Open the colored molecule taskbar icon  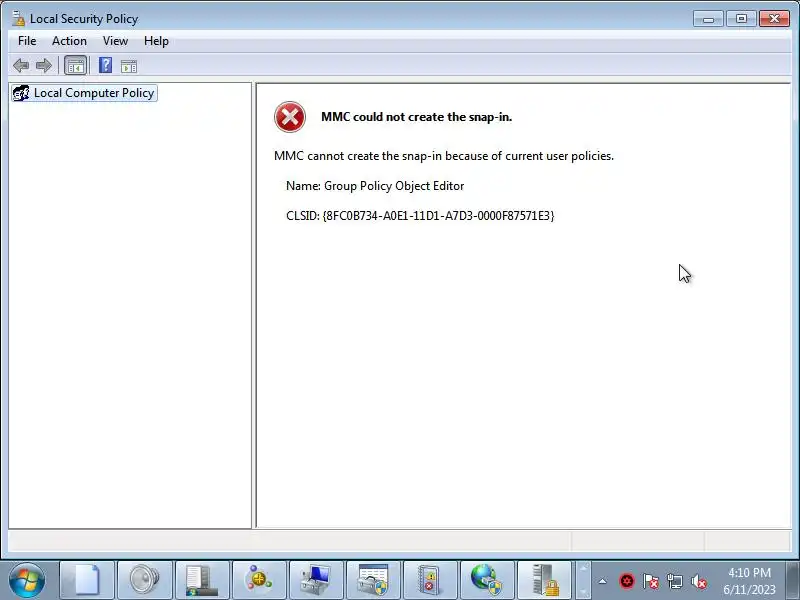(x=259, y=580)
